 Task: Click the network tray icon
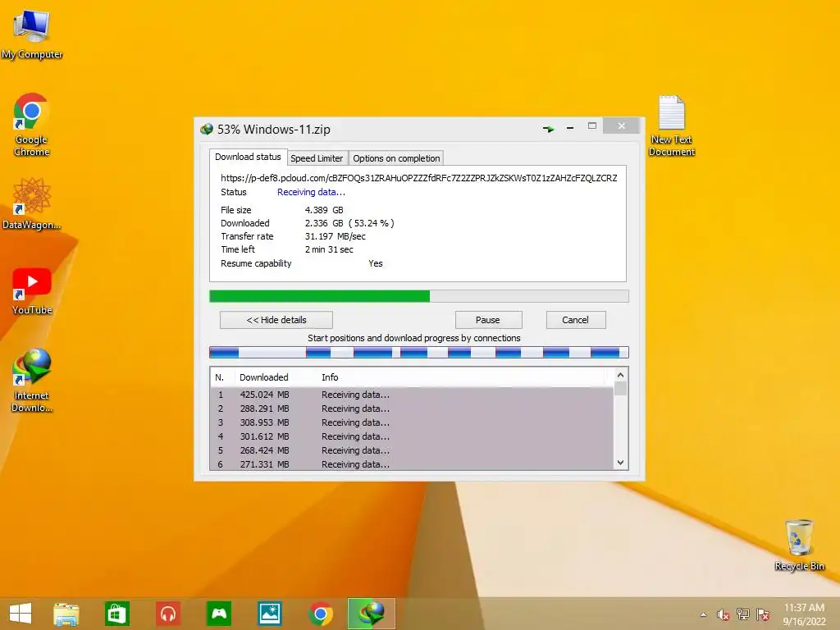(743, 614)
